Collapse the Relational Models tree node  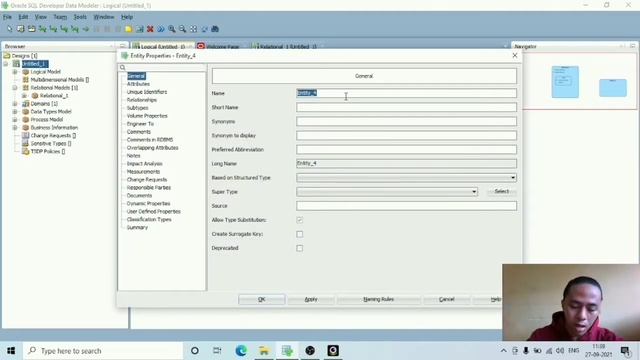[15, 88]
